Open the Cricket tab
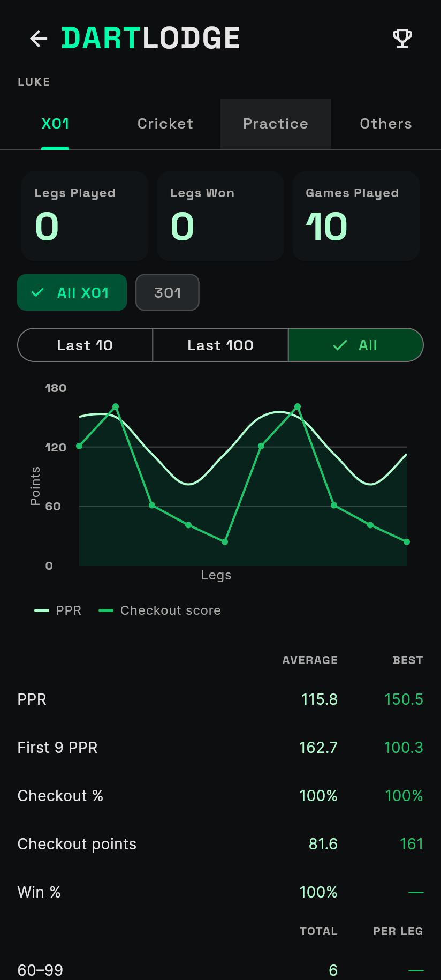This screenshot has height=980, width=441. tap(165, 124)
